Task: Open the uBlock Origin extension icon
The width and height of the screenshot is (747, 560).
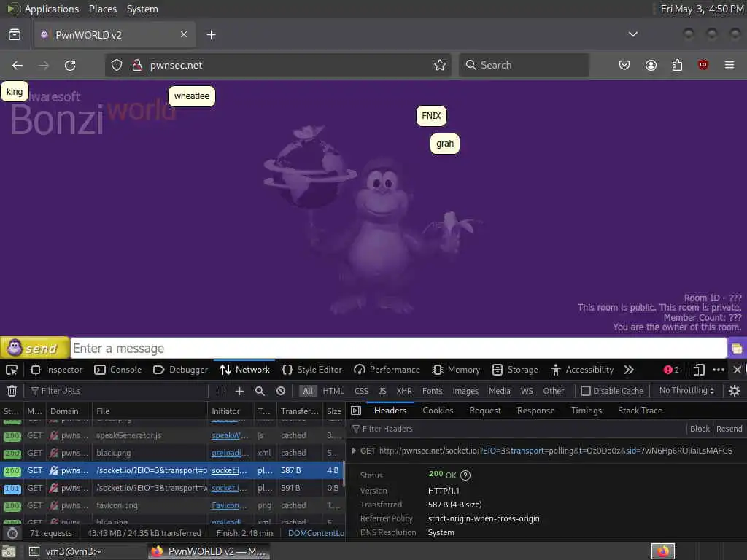Action: [703, 65]
